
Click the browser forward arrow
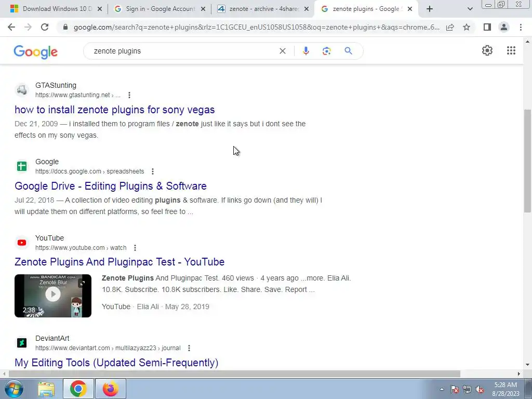28,27
